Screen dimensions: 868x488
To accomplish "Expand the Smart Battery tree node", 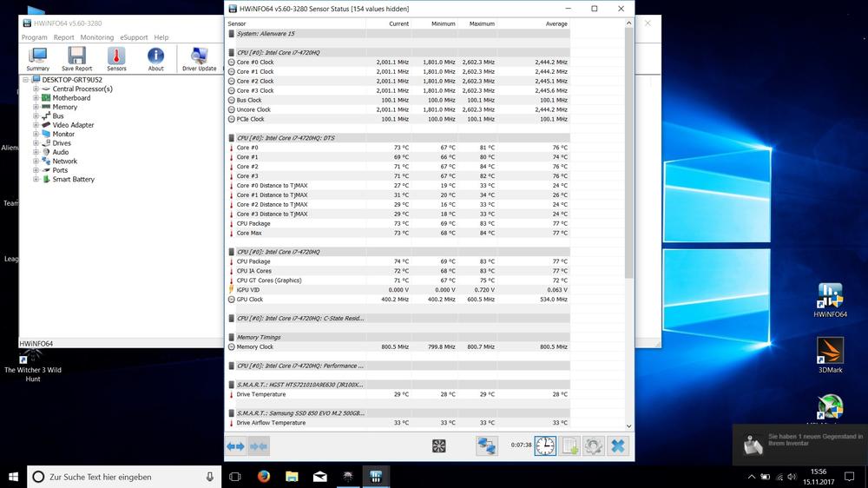I will point(36,180).
